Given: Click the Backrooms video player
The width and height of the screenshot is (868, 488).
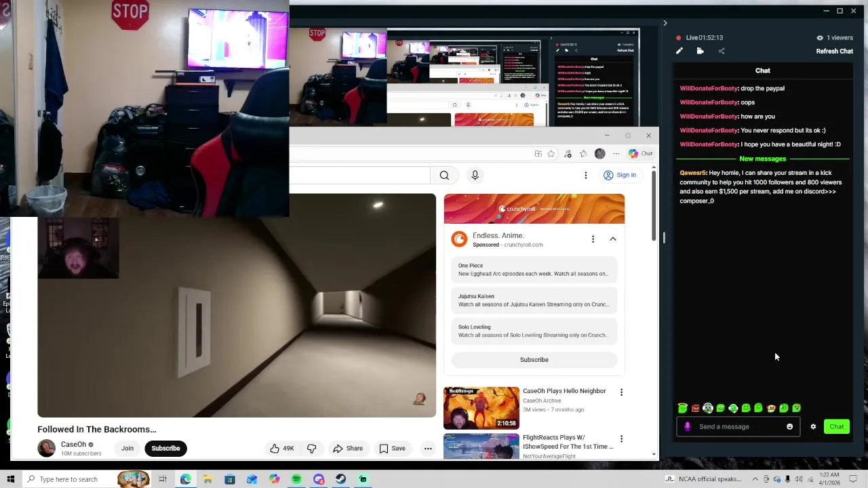Looking at the screenshot, I should click(x=237, y=305).
